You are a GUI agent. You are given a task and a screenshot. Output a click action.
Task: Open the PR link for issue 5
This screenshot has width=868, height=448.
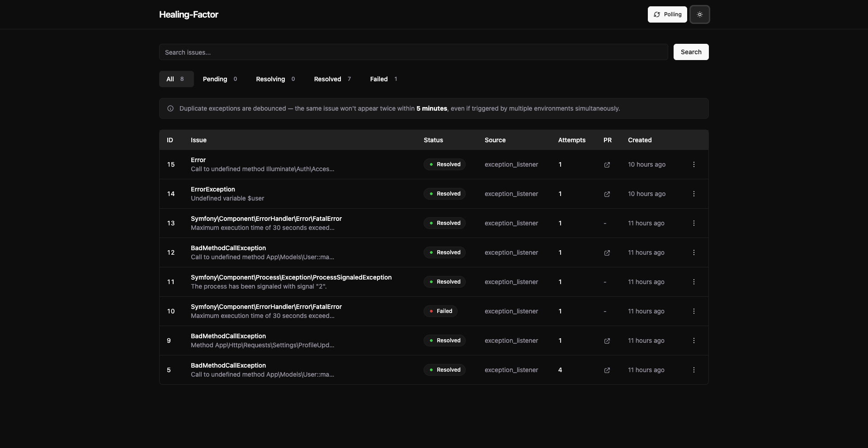607,370
